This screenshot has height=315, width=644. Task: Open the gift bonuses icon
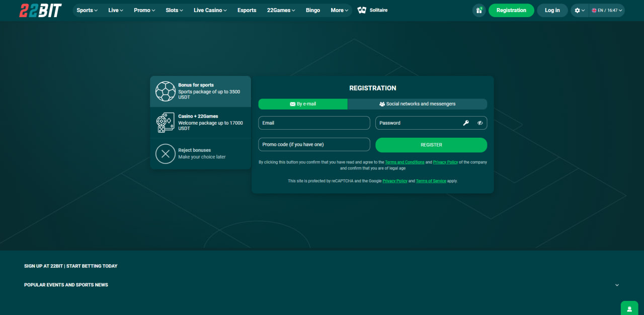478,11
